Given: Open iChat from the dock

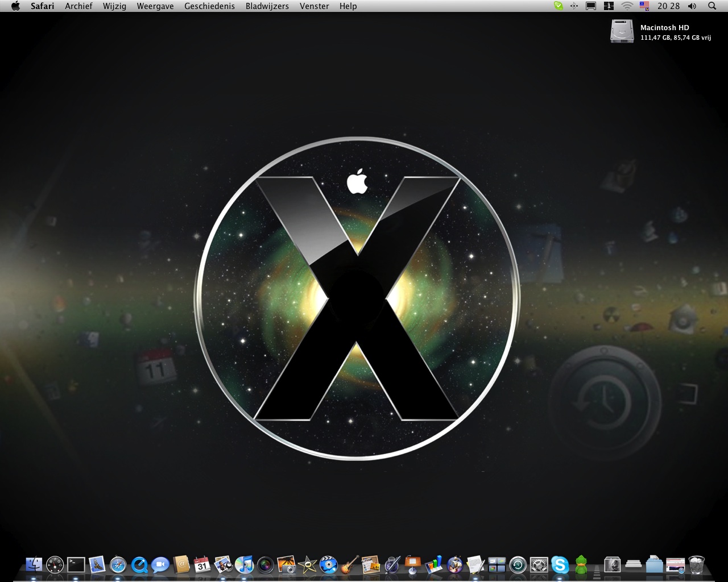Looking at the screenshot, I should (x=160, y=564).
